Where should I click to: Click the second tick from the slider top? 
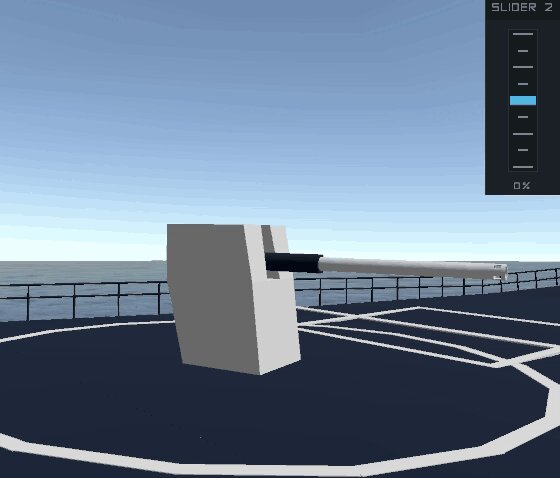[x=523, y=51]
